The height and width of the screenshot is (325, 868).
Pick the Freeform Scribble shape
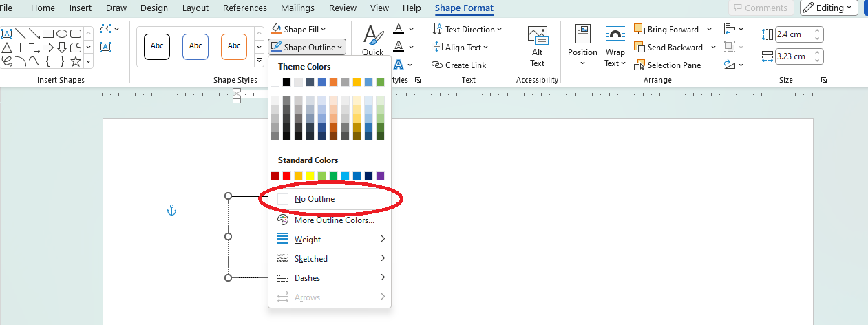[x=6, y=61]
